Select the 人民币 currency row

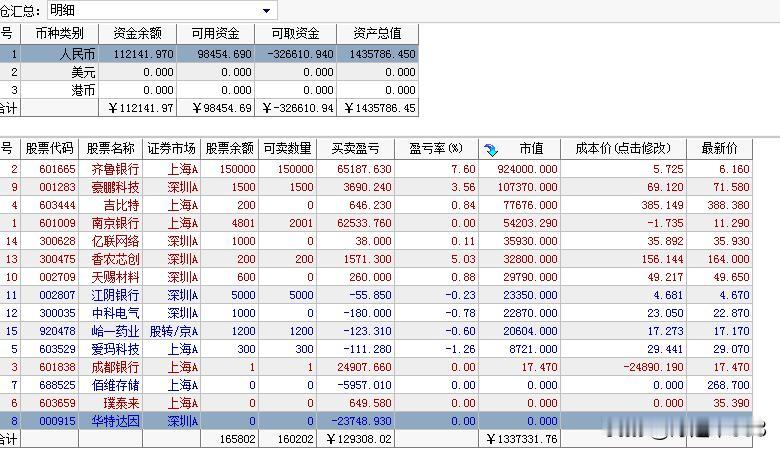coord(209,54)
